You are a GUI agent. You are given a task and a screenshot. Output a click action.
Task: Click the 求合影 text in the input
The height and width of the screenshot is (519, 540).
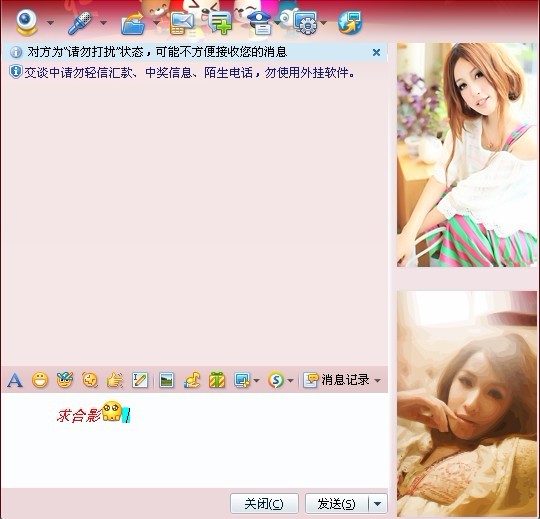[79, 415]
